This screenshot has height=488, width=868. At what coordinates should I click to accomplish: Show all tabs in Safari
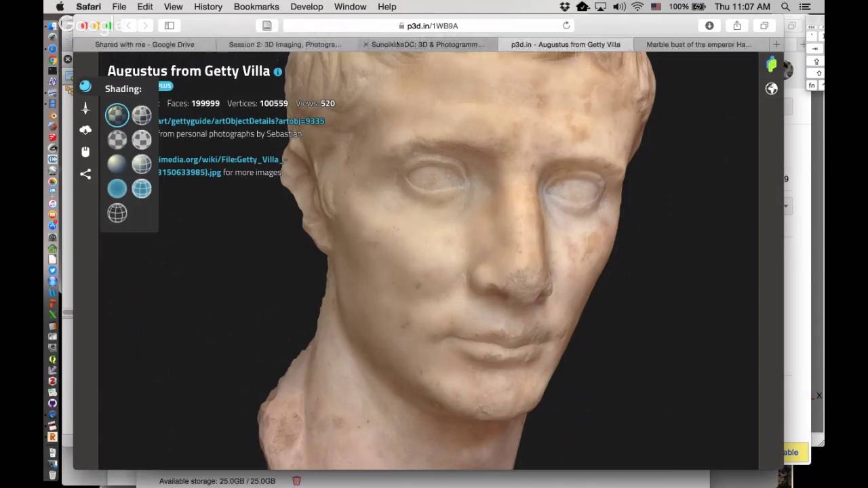pos(764,26)
